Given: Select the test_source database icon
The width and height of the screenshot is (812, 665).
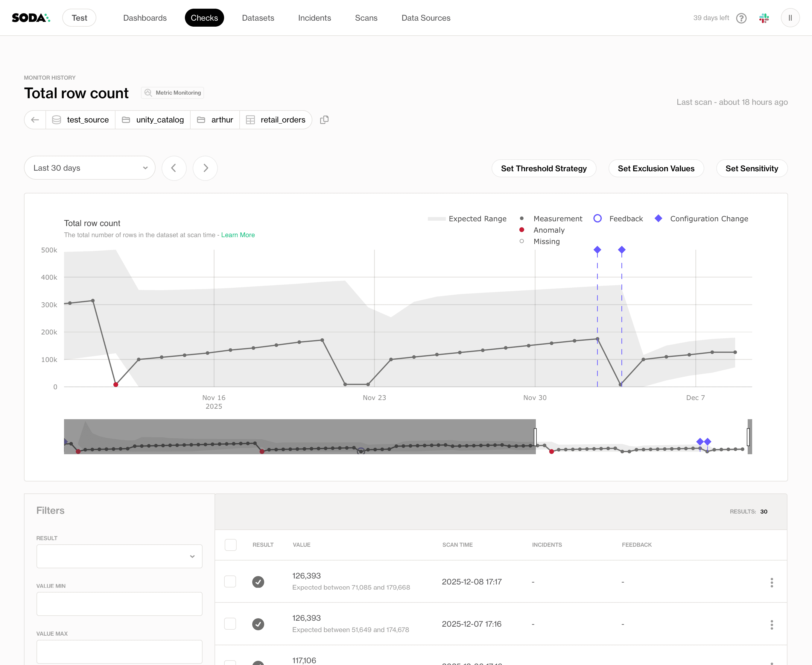Looking at the screenshot, I should point(56,119).
